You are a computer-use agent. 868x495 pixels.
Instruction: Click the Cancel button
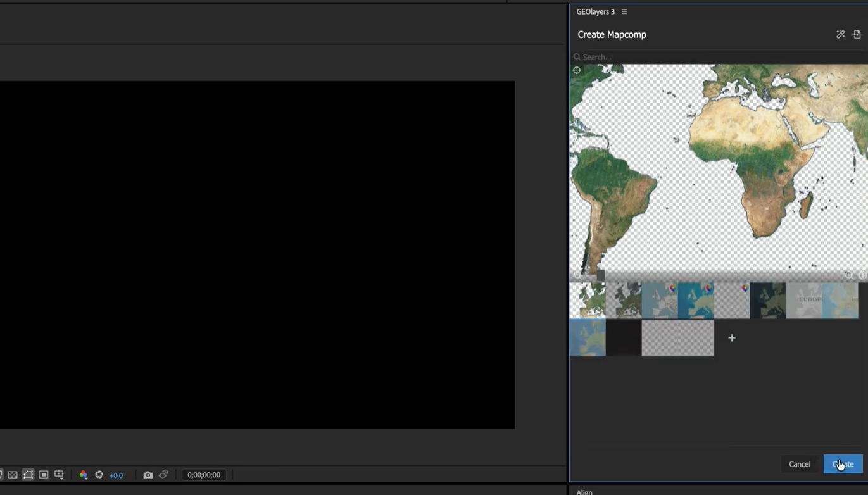click(x=799, y=464)
